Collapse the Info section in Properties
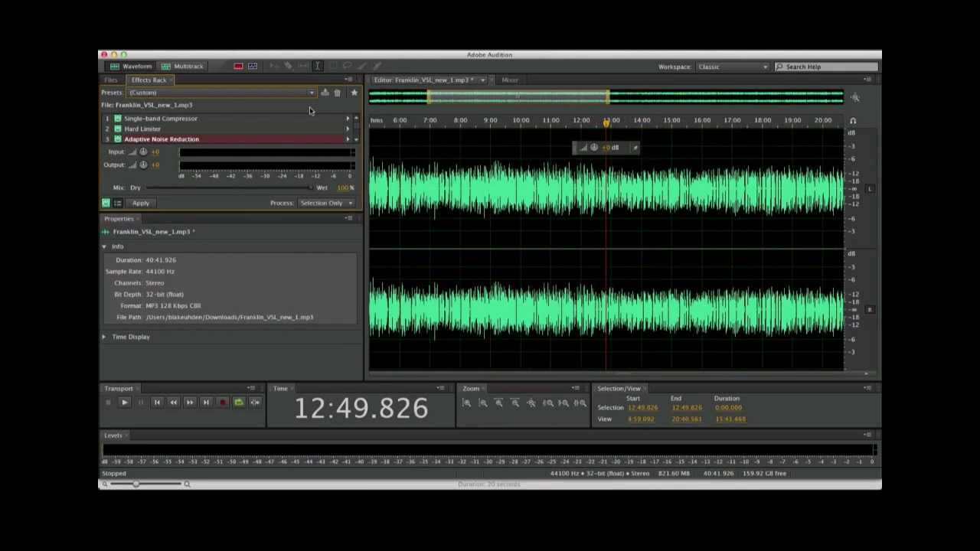This screenshot has height=551, width=980. 104,246
